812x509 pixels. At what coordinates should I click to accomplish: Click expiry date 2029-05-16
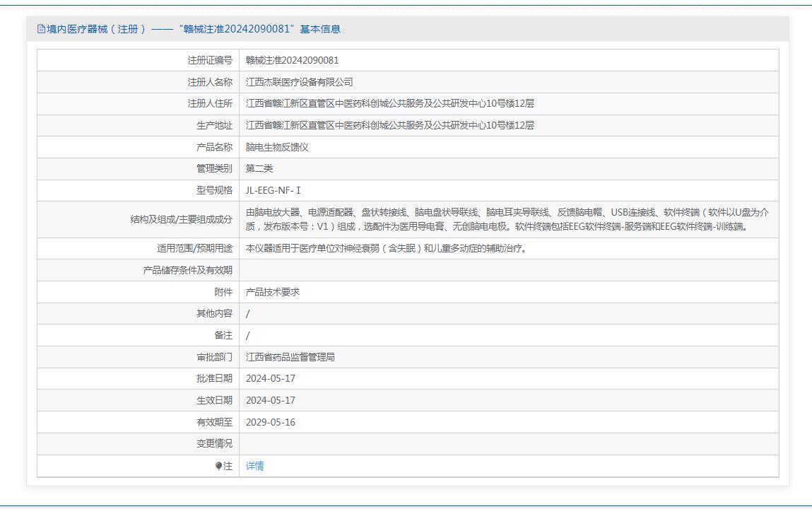(x=270, y=422)
